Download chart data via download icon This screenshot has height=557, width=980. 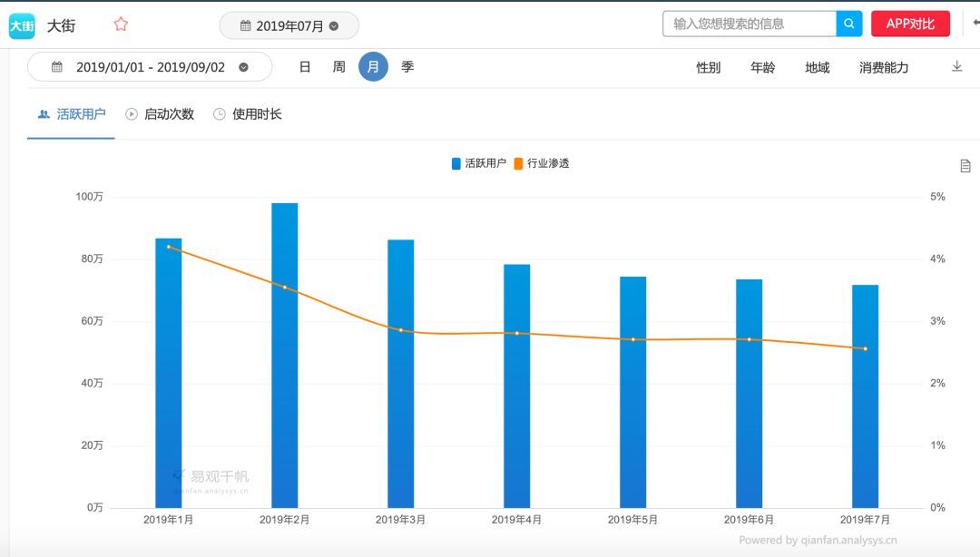click(956, 66)
